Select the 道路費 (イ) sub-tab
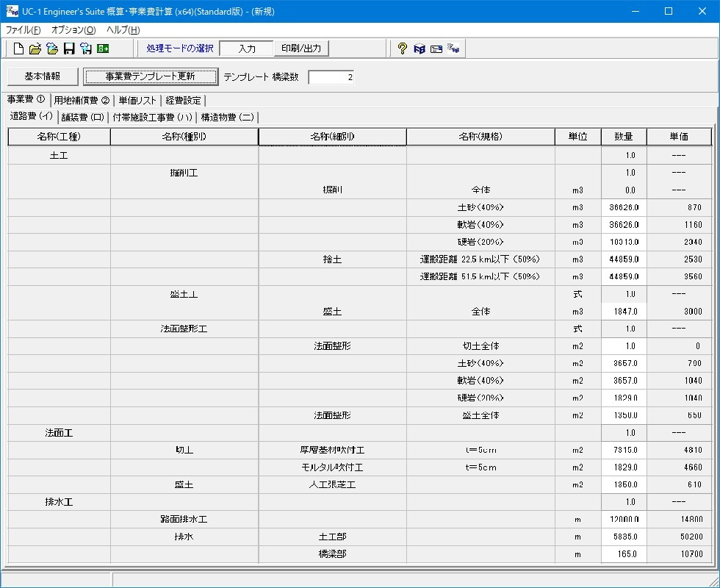The width and height of the screenshot is (720, 588). click(x=32, y=116)
